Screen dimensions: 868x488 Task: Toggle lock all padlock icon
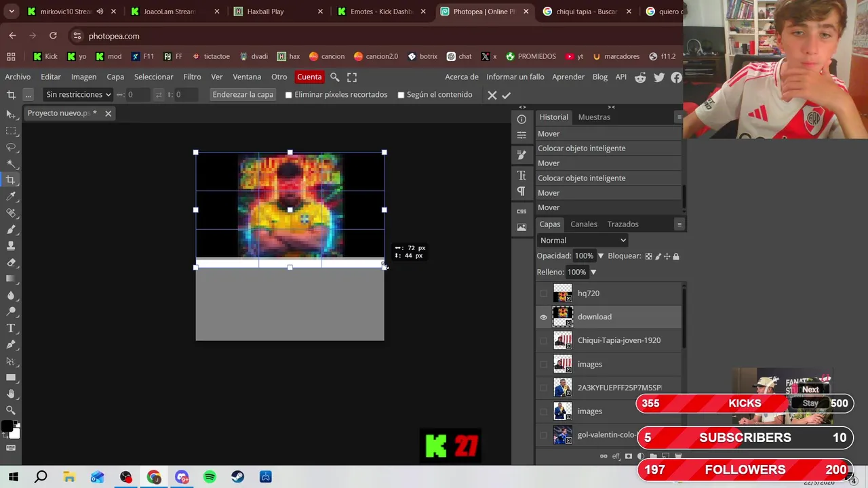[x=676, y=256]
